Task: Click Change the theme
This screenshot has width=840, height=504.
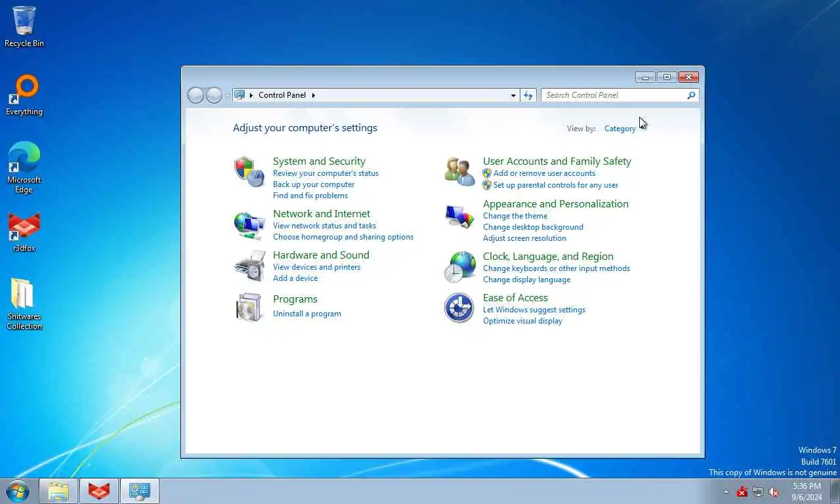Action: pyautogui.click(x=515, y=216)
